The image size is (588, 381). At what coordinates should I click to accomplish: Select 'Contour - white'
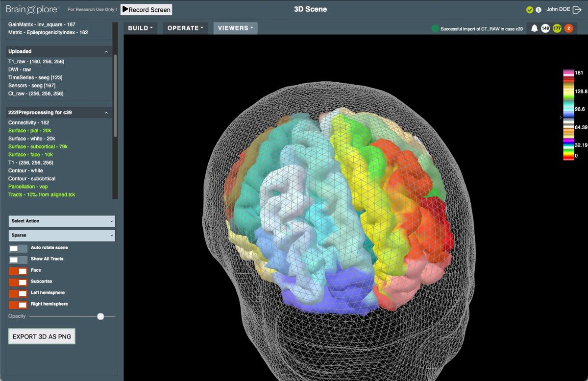point(25,170)
